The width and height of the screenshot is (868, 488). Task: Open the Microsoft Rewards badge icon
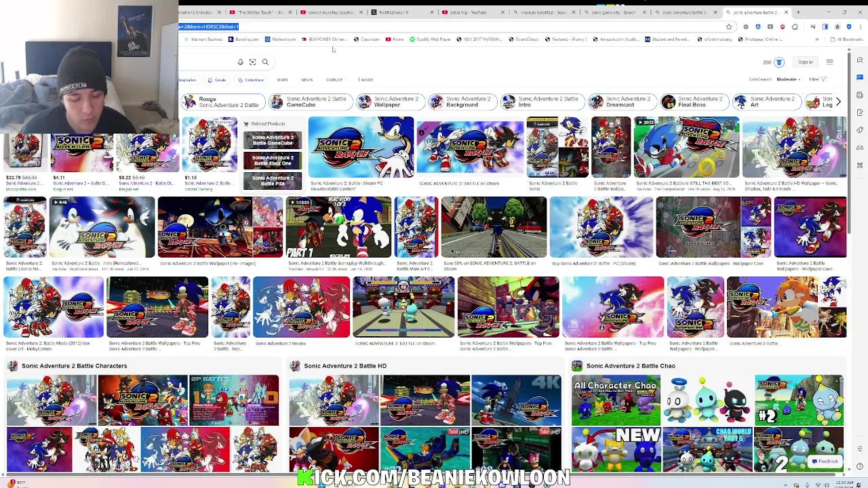[778, 62]
